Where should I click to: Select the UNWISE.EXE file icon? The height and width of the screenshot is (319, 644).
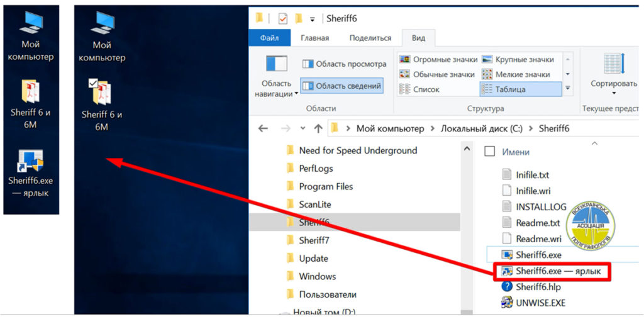[x=507, y=303]
